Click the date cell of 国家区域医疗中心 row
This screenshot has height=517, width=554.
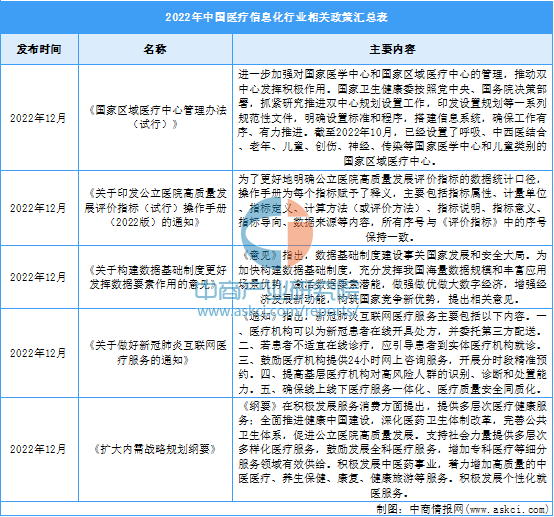(39, 118)
